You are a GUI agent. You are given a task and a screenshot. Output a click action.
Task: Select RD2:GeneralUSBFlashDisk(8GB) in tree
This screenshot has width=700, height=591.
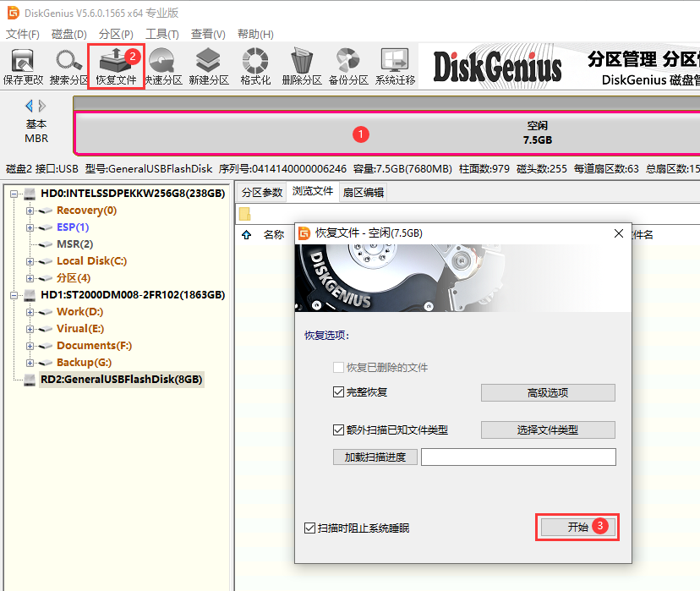122,380
